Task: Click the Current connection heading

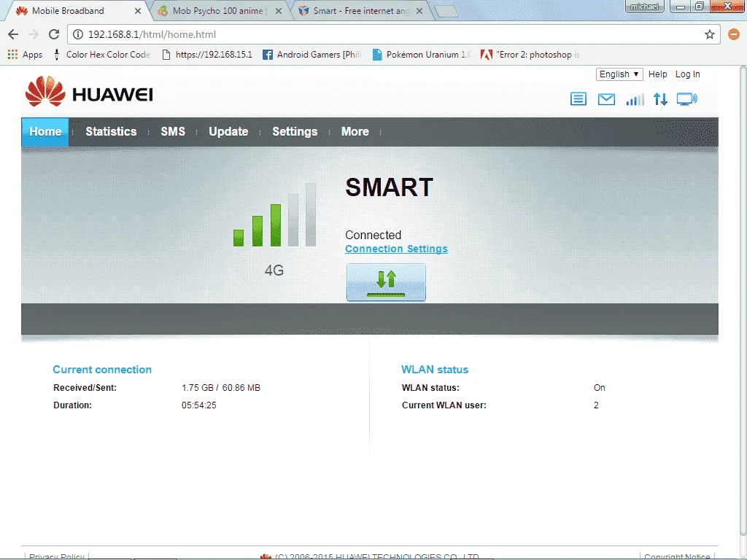Action: [102, 370]
